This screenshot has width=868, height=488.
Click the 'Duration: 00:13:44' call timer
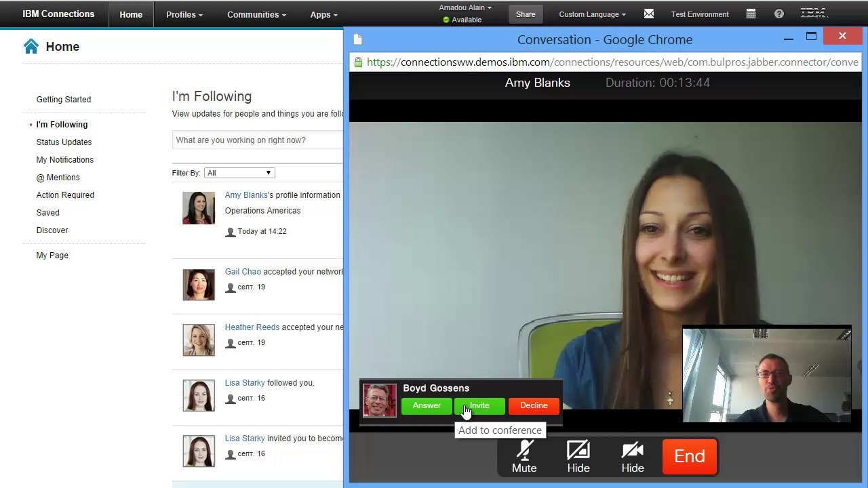pos(658,83)
